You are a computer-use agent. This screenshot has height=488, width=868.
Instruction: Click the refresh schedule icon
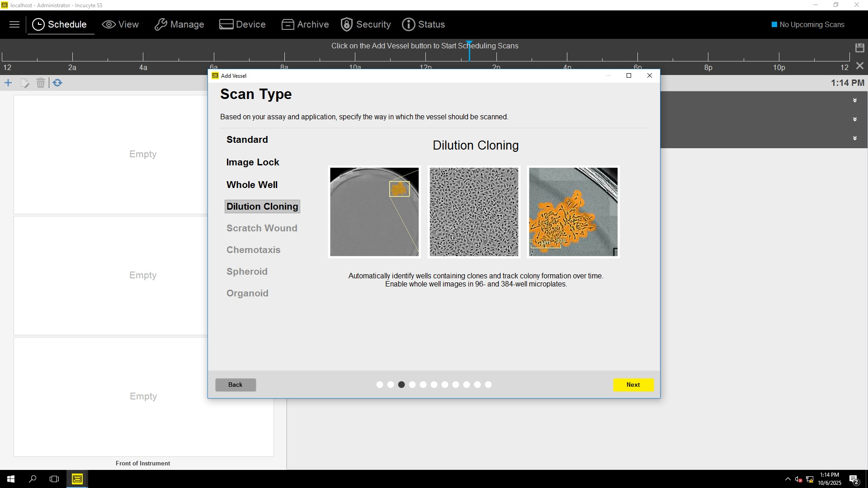pos(57,83)
